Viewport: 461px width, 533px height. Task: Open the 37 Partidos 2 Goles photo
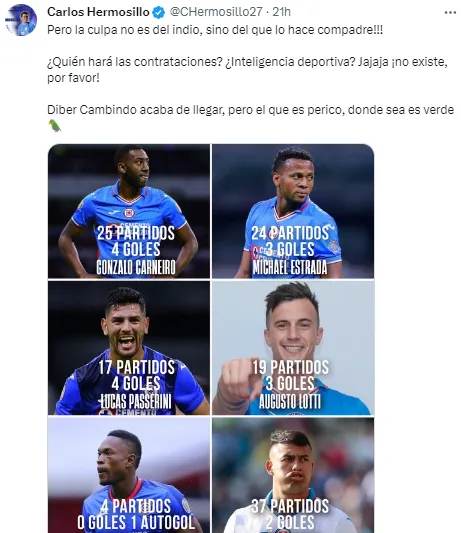pyautogui.click(x=293, y=475)
